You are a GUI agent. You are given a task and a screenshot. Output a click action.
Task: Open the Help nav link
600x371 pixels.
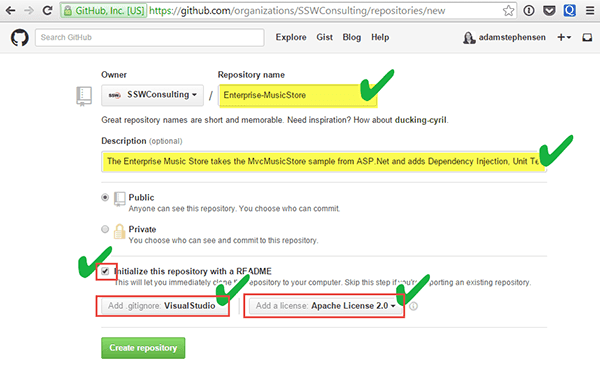coord(380,37)
